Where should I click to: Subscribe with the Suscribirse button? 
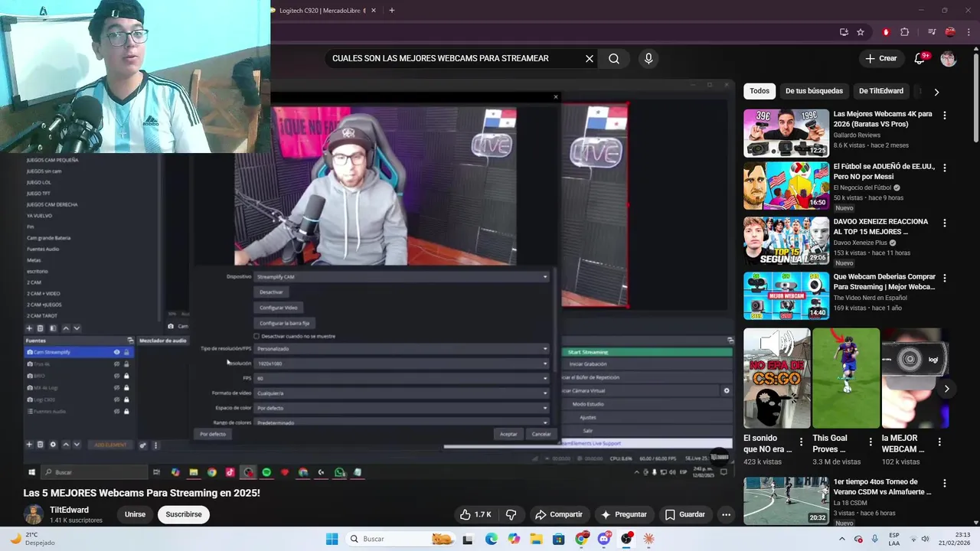pyautogui.click(x=184, y=514)
